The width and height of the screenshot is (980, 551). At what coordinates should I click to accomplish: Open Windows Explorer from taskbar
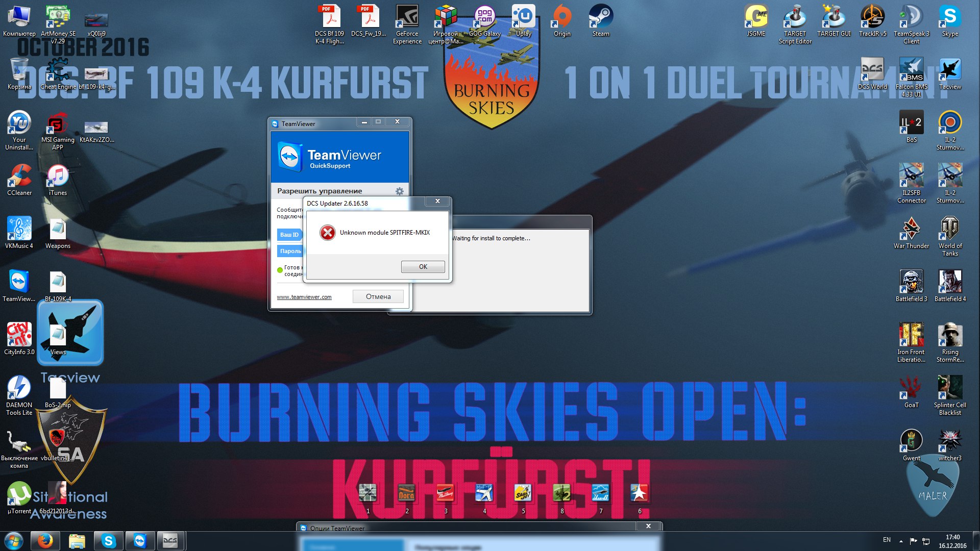pyautogui.click(x=77, y=541)
